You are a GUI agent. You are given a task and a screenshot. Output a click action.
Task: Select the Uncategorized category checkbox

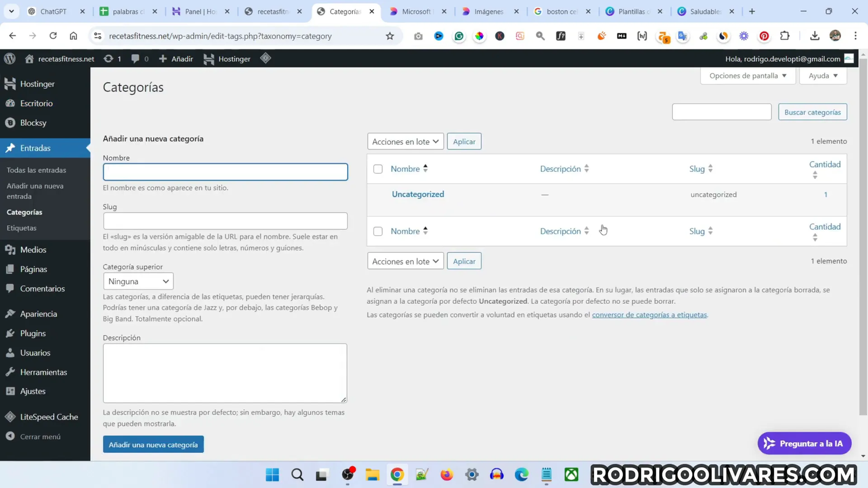click(378, 194)
